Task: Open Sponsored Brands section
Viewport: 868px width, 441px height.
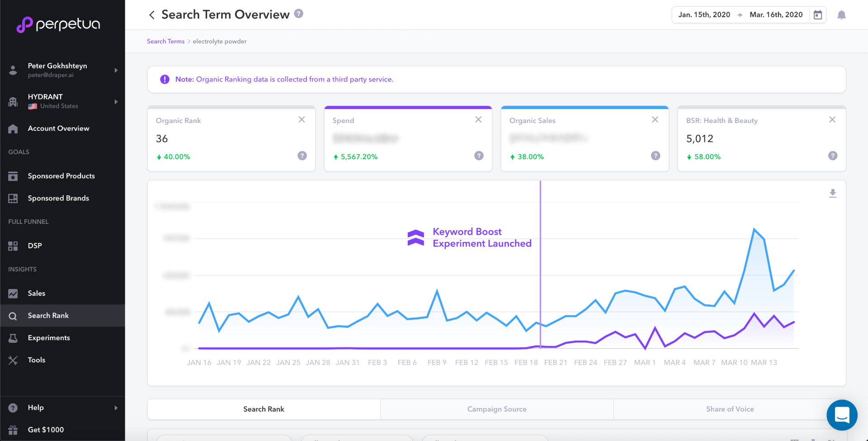Action: tap(58, 198)
